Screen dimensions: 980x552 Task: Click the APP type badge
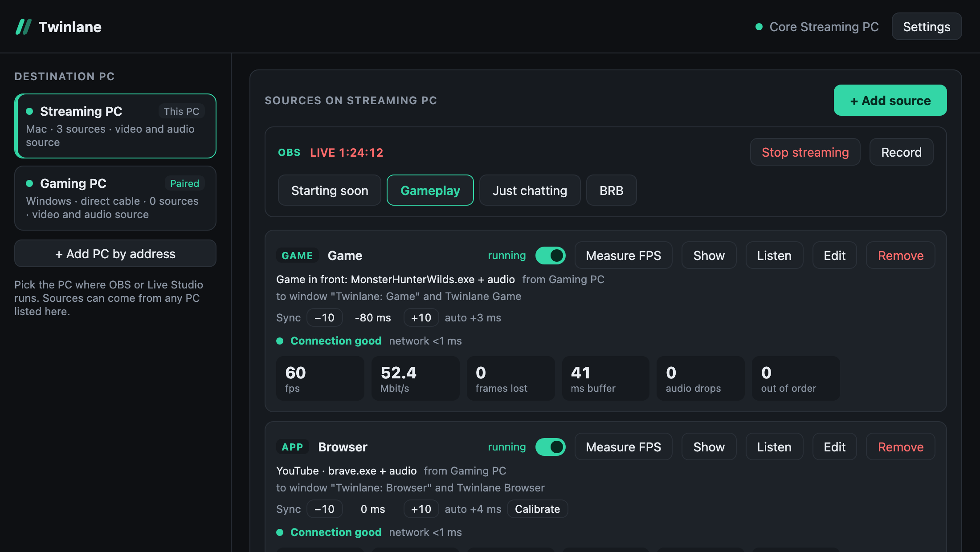tap(292, 447)
